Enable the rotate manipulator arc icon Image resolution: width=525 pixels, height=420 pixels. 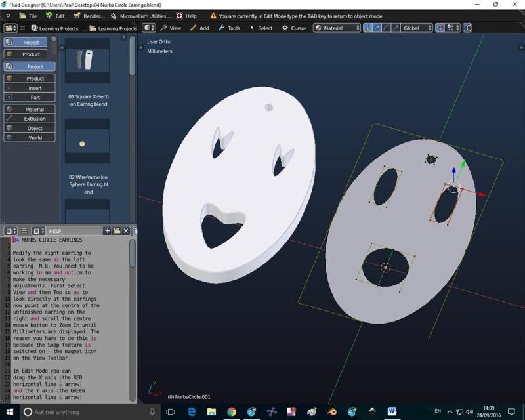386,28
